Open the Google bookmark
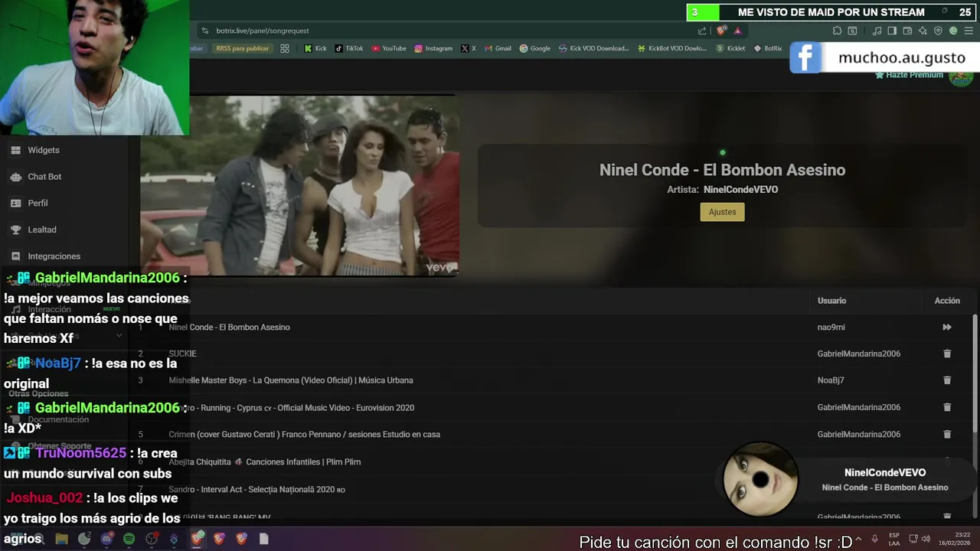 (x=535, y=48)
